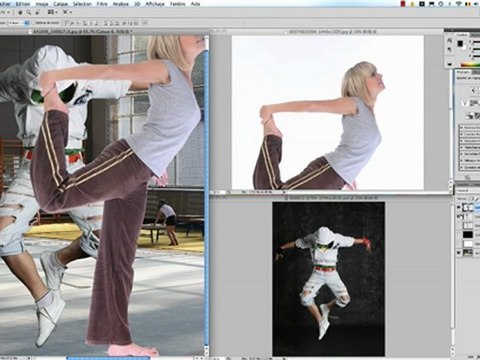
Task: Switch to the Couleur panel tab
Action: [461, 35]
